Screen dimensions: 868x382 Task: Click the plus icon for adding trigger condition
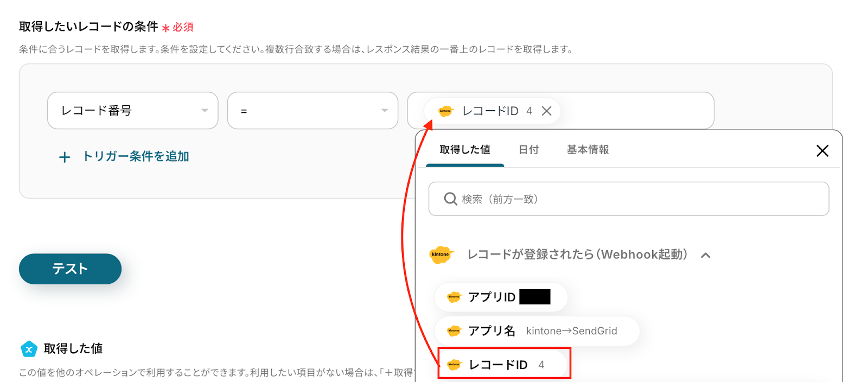coord(65,157)
